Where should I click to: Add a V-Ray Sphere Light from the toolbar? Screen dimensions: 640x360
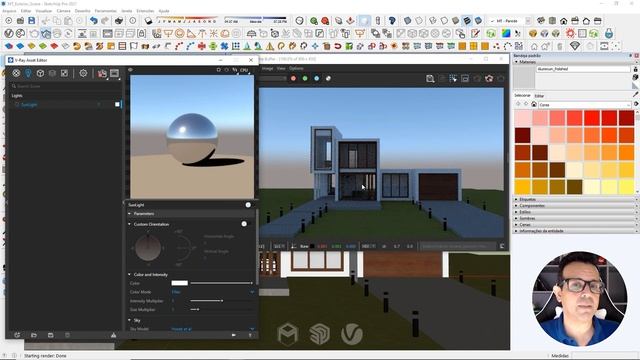[179, 33]
